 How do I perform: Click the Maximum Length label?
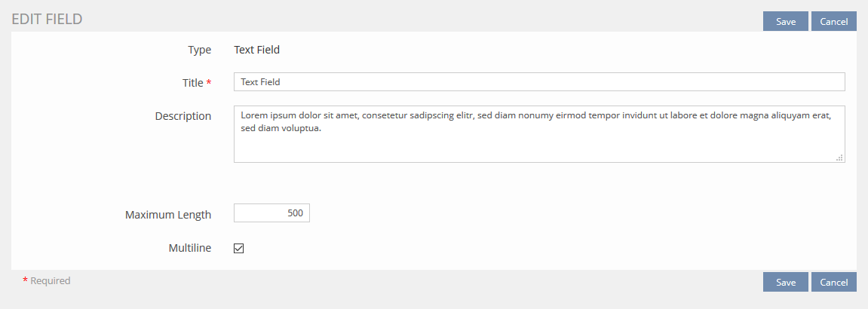[x=168, y=215]
